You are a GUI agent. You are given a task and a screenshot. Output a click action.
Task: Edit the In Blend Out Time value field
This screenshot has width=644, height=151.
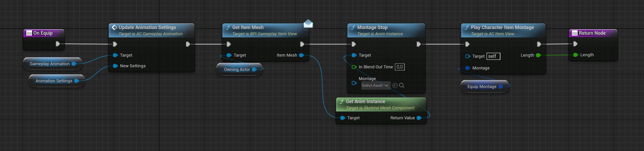coord(399,67)
